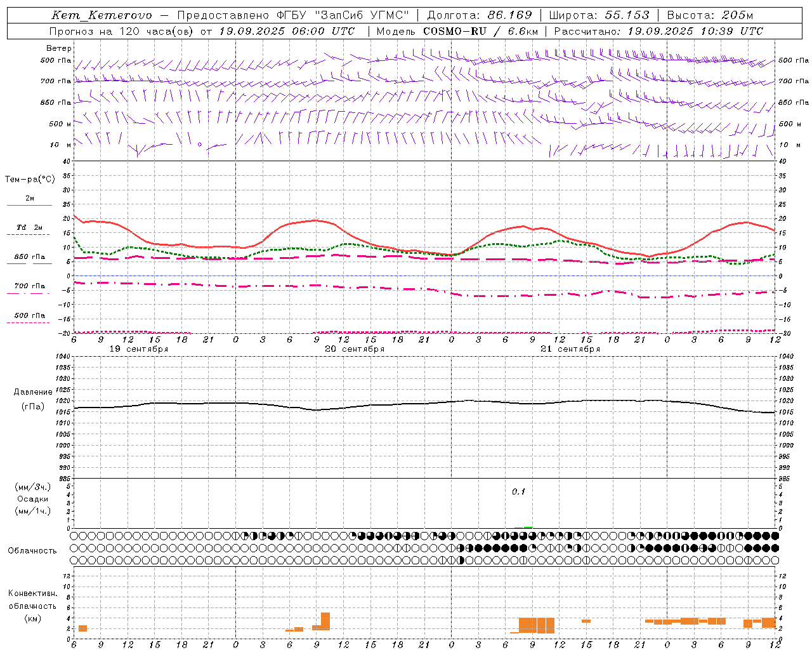
Task: Click the "Облачность" cloud rows label
Action: click(32, 551)
